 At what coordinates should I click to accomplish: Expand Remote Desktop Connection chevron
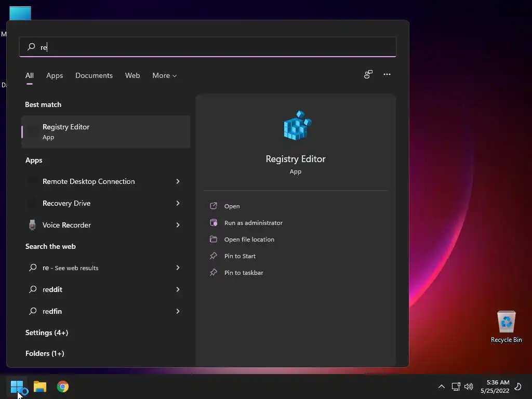coord(178,181)
